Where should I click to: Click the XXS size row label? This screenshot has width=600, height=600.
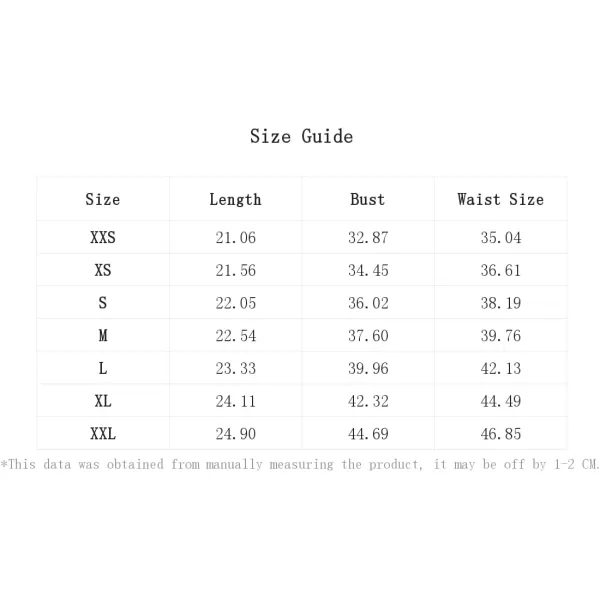pos(103,237)
